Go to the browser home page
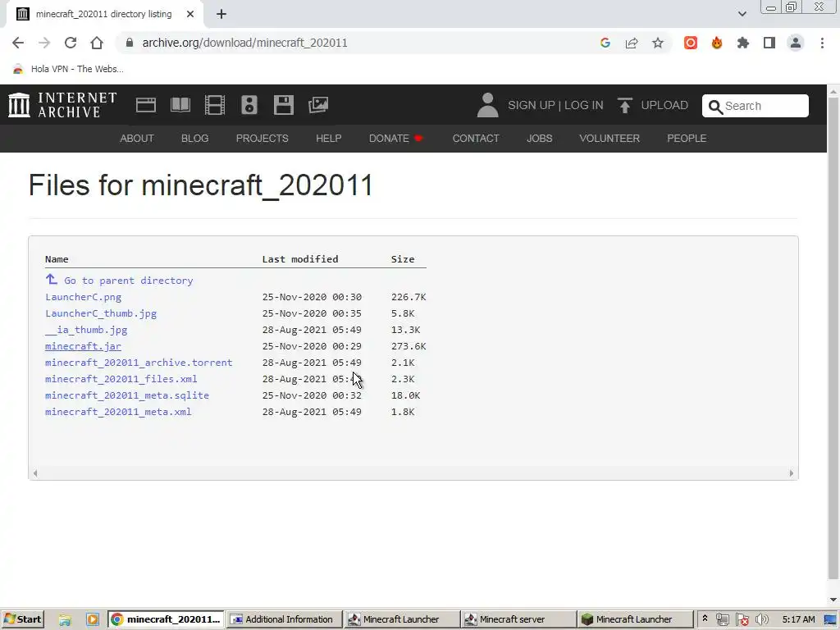Image resolution: width=840 pixels, height=630 pixels. 97,43
